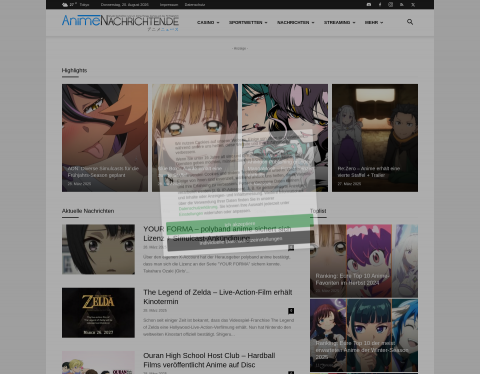
Task: Open the Re:Zero vierte Staffel highlight card
Action: [375, 138]
